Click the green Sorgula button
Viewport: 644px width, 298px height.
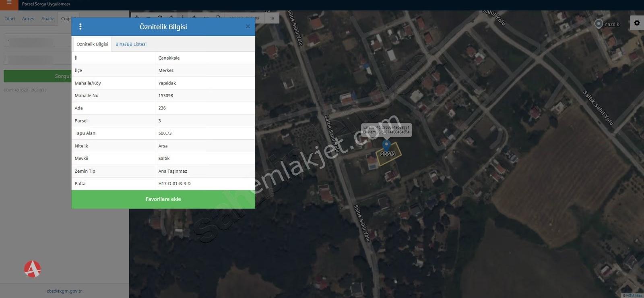[x=37, y=76]
